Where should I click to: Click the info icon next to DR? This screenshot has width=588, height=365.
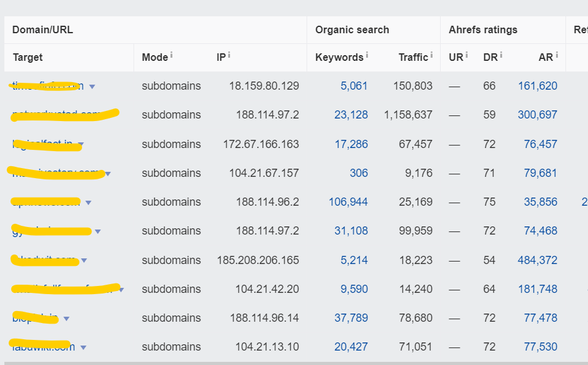501,55
